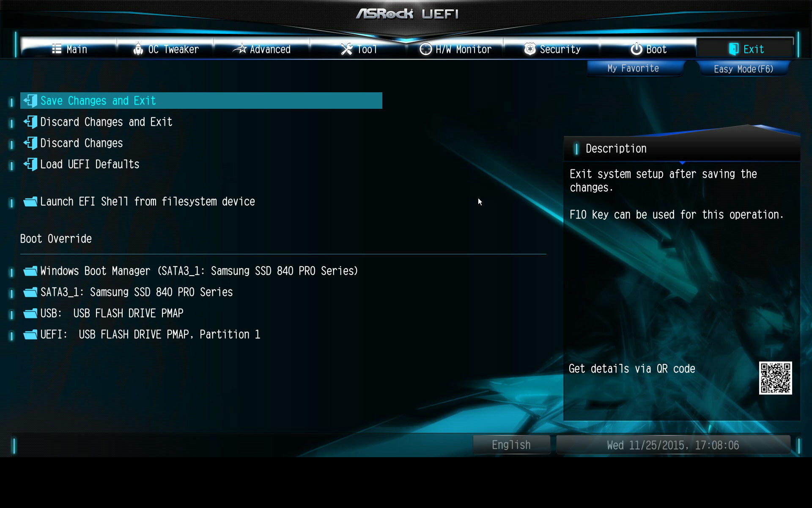
Task: Click the folder icon beside Launch EFI Shell
Action: tap(30, 202)
